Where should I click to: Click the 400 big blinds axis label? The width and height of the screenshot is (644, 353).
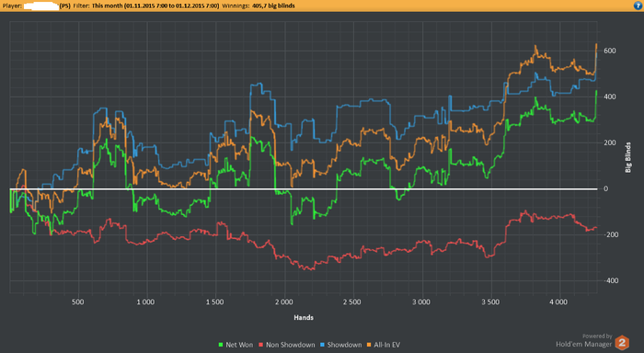pos(609,97)
